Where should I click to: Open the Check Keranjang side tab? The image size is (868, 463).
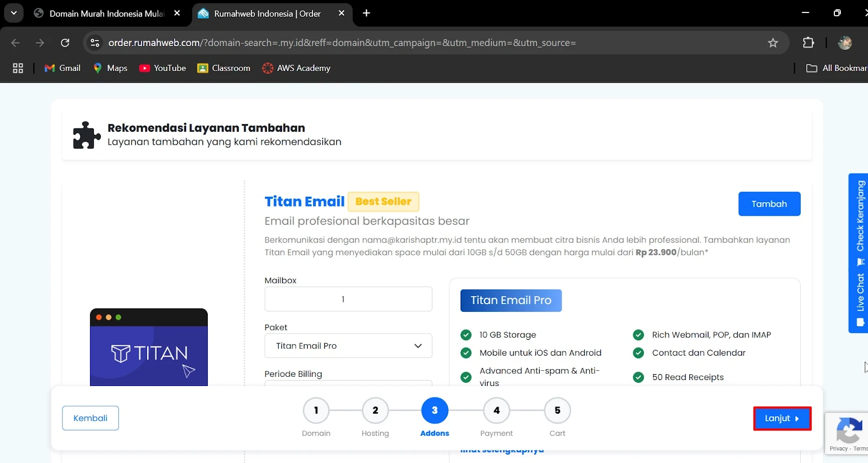[x=860, y=222]
